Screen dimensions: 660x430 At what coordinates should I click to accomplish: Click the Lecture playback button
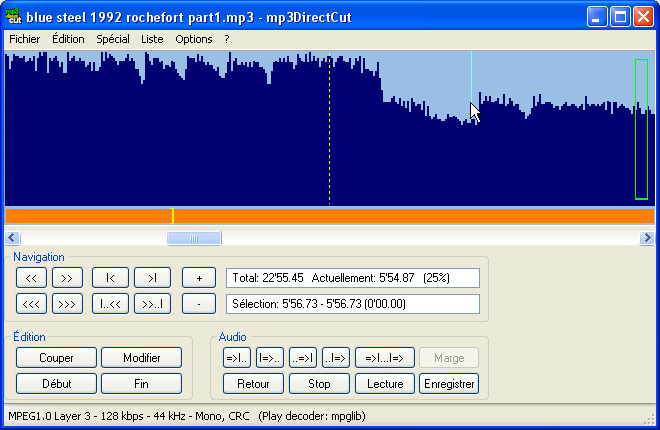click(x=385, y=384)
